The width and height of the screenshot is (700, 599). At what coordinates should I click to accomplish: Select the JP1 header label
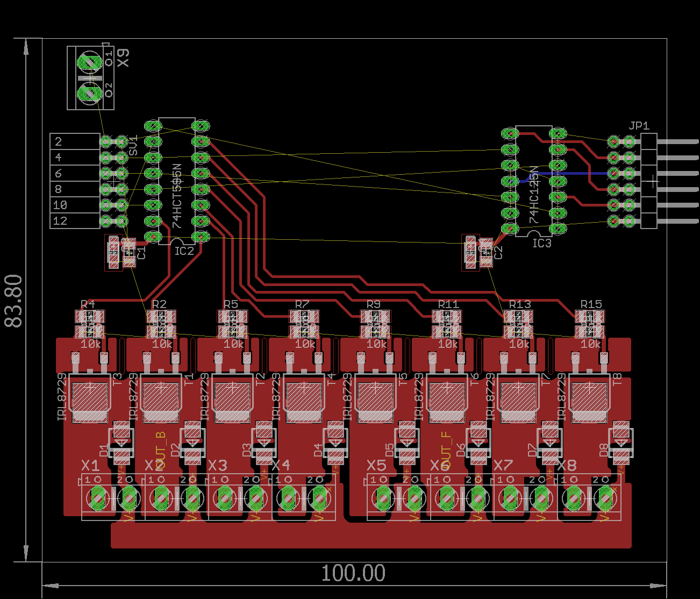639,126
